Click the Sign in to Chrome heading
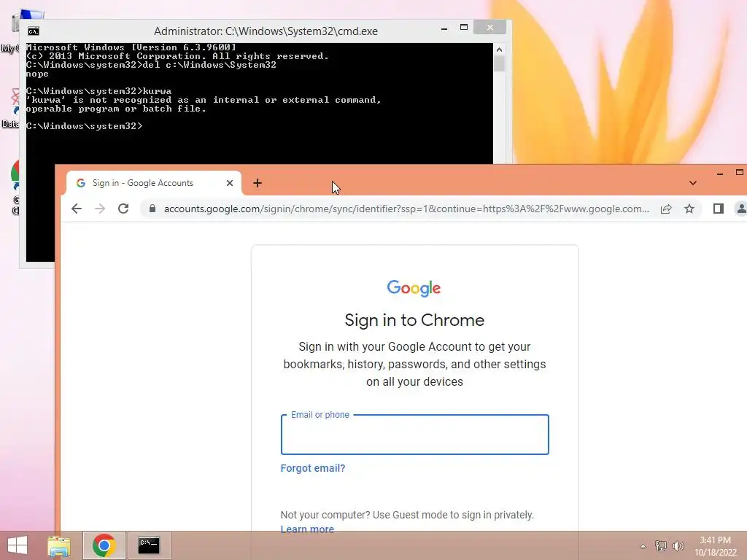Image resolution: width=747 pixels, height=560 pixels. point(414,320)
